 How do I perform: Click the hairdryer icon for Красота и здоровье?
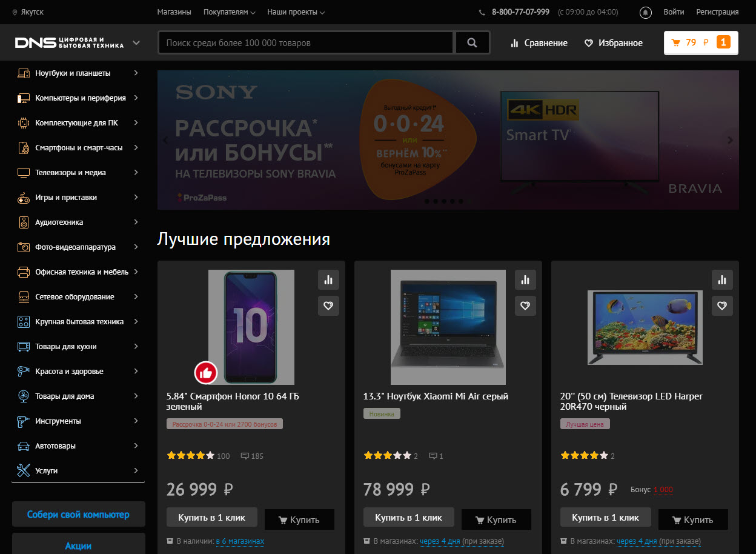click(24, 372)
